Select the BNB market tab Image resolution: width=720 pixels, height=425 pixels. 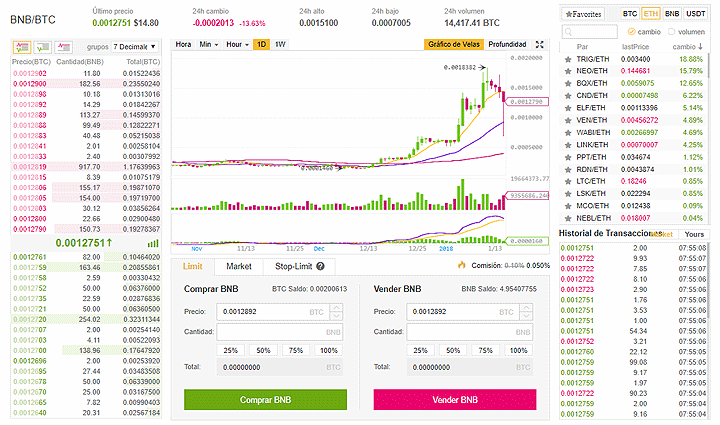pos(672,14)
